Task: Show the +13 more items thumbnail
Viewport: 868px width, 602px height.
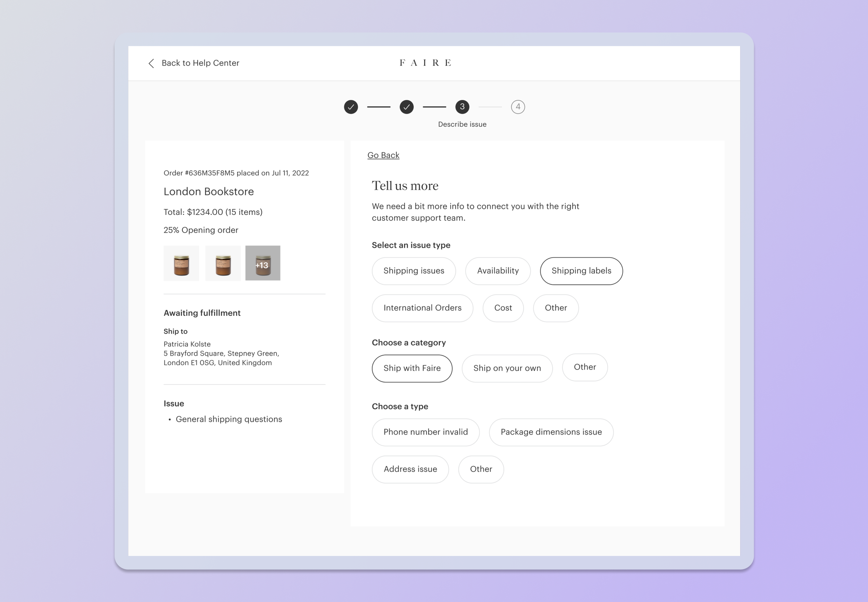Action: 262,263
